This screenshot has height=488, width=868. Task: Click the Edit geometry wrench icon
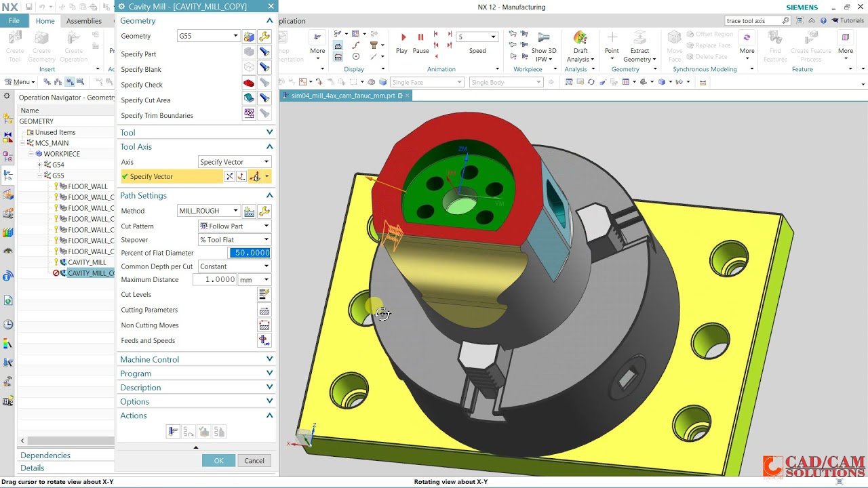tap(264, 36)
